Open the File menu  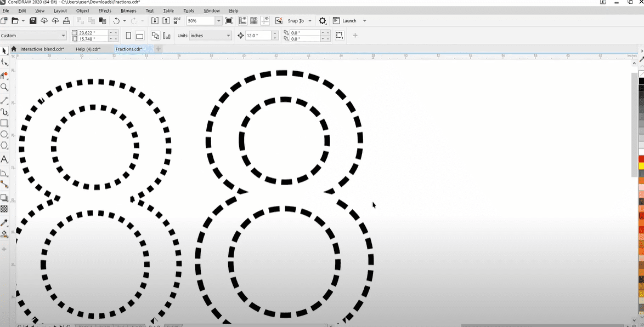click(5, 10)
